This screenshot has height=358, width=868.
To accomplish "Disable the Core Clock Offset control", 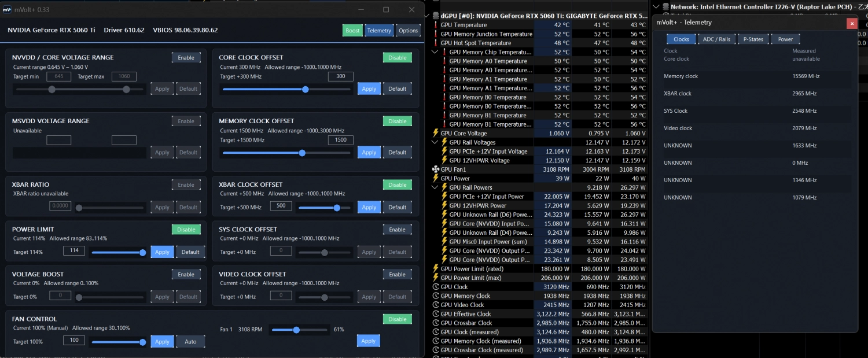I will (398, 57).
